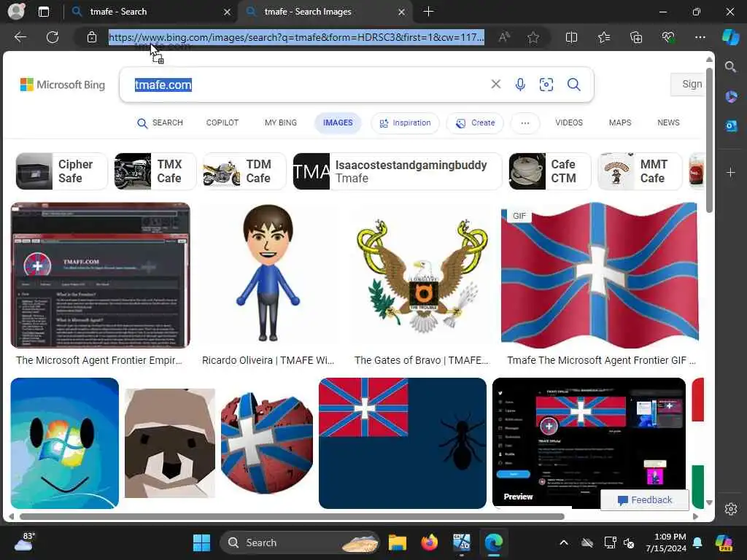Open Tab actions menu icon
Viewport: 747px width, 560px height.
click(x=43, y=12)
